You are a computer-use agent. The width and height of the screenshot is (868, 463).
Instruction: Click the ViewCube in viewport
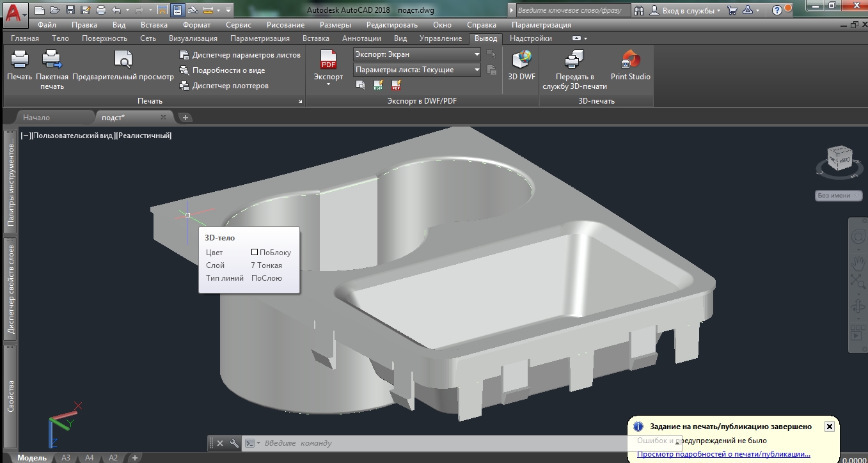coord(839,159)
